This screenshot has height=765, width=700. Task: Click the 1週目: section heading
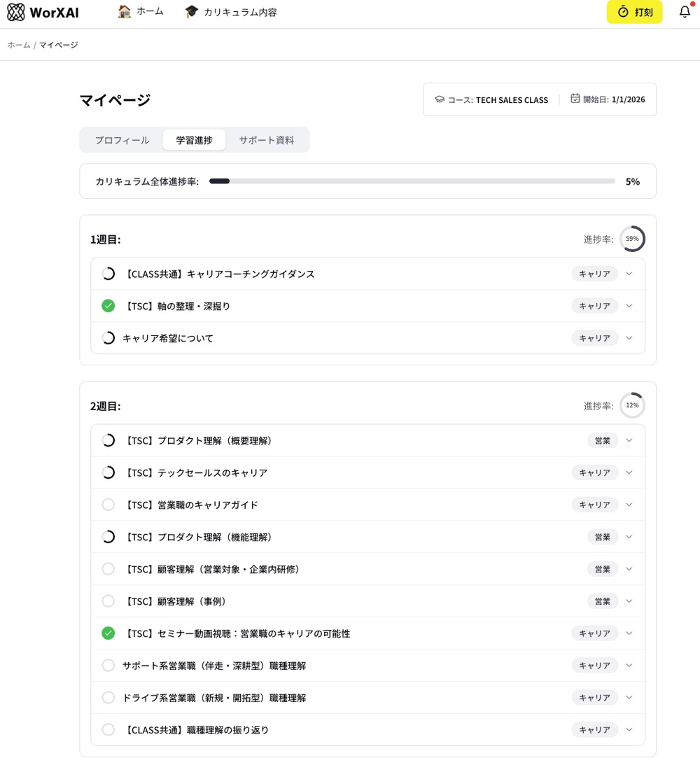106,239
